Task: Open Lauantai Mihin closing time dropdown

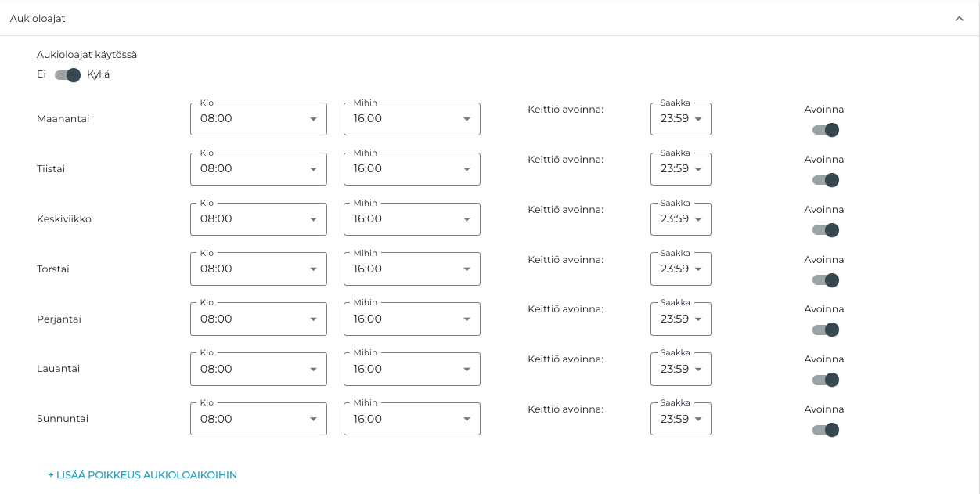Action: [412, 369]
